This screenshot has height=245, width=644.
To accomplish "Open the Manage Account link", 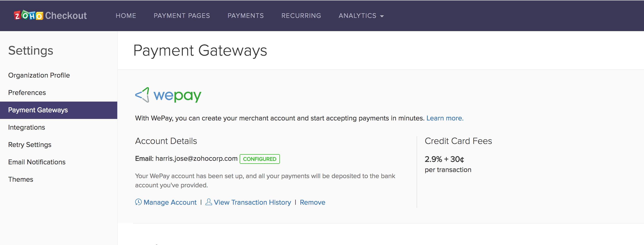I will pos(170,202).
